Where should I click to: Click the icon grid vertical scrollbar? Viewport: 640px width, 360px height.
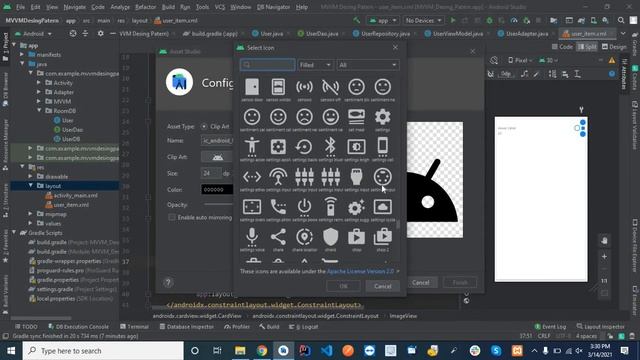coord(398,225)
